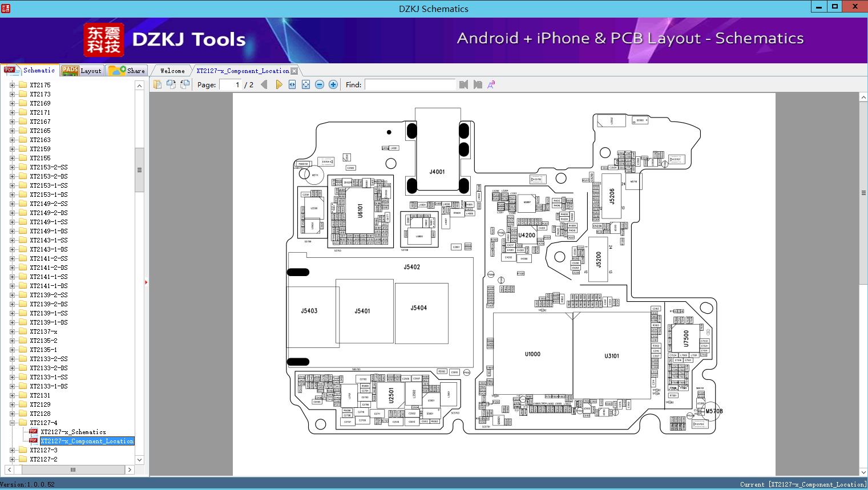Open XT2127-x_Schematics PDF in tree
The image size is (868, 490).
point(73,432)
